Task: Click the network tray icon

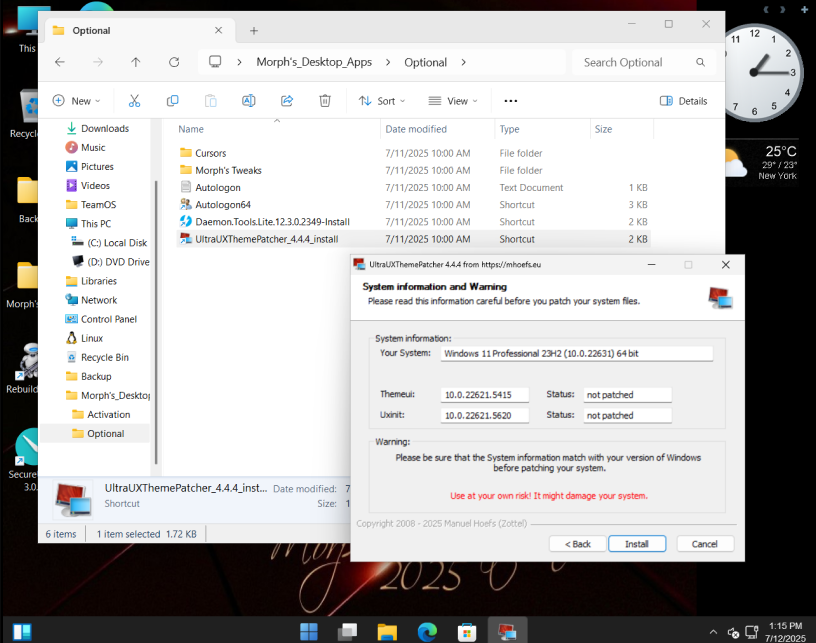Action: (x=751, y=633)
